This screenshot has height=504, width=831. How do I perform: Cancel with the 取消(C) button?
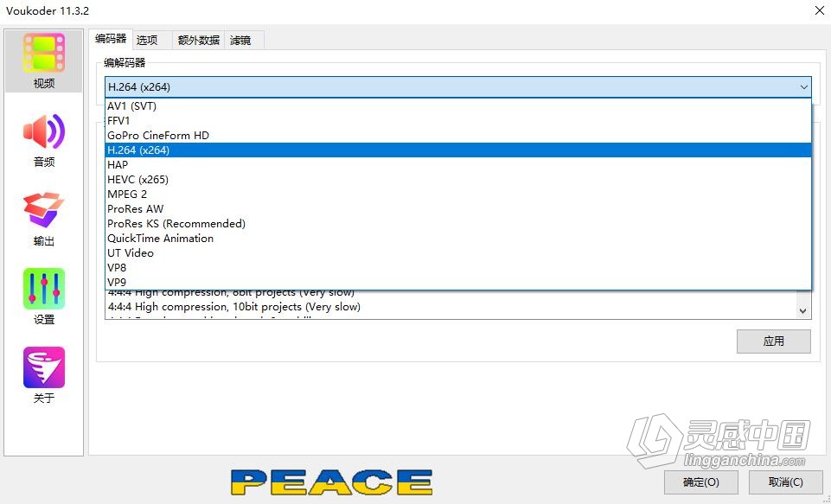click(785, 482)
